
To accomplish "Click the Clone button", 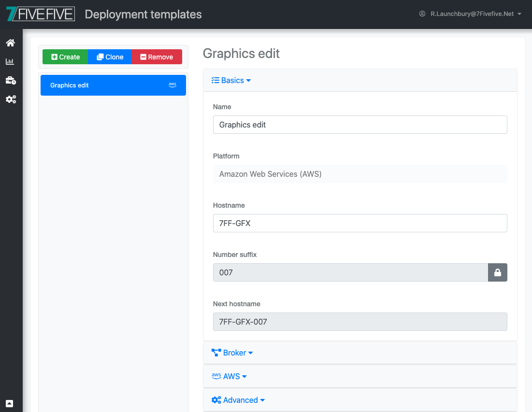I will [x=109, y=57].
